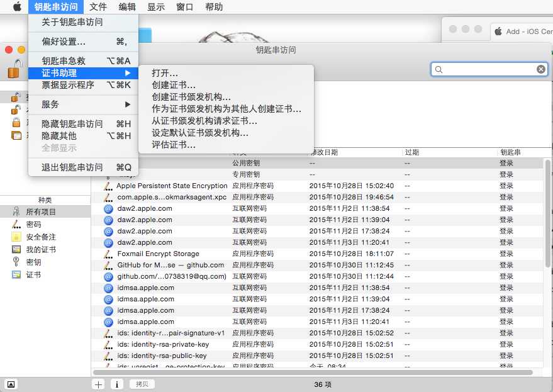The width and height of the screenshot is (553, 392).
Task: Select 证书 category icon
Action: coord(16,274)
